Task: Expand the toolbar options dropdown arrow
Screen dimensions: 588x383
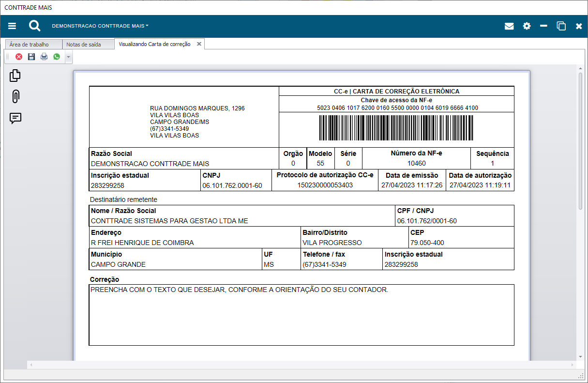Action: 68,57
